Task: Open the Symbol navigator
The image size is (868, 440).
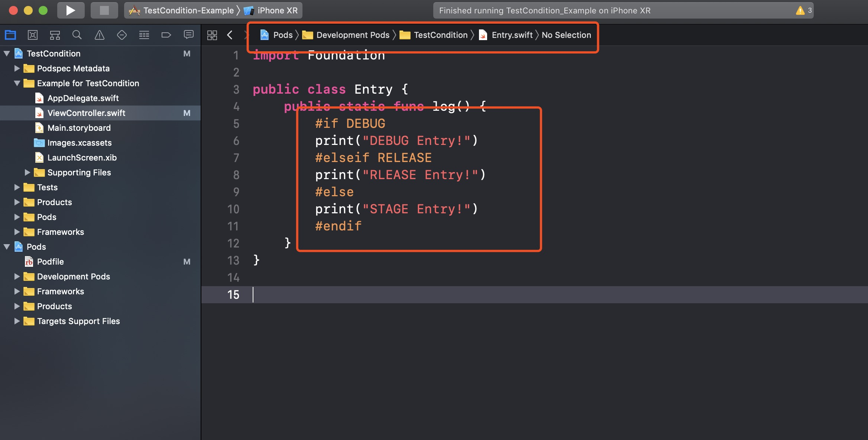Action: (x=55, y=35)
